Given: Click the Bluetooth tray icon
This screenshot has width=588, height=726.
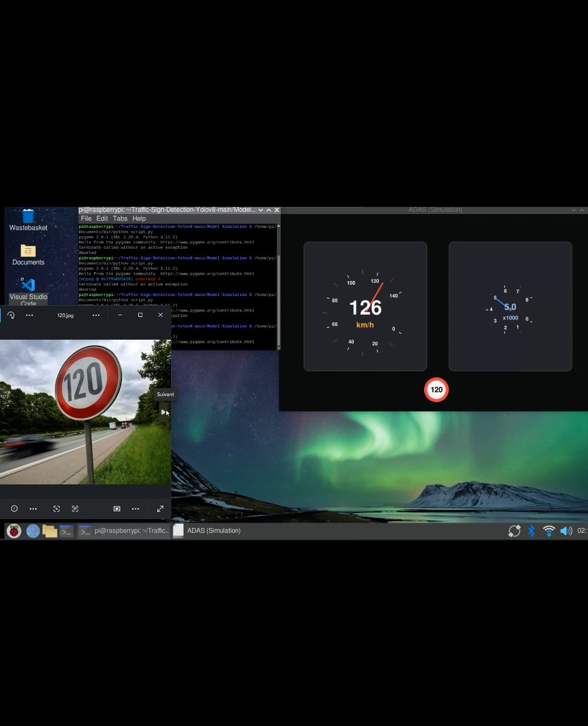Looking at the screenshot, I should pos(531,531).
